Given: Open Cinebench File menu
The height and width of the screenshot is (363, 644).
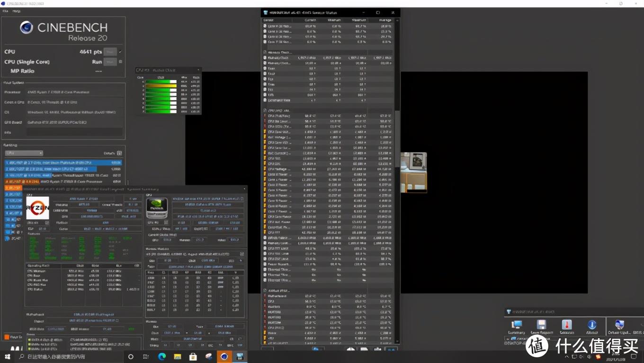Looking at the screenshot, I should point(6,11).
